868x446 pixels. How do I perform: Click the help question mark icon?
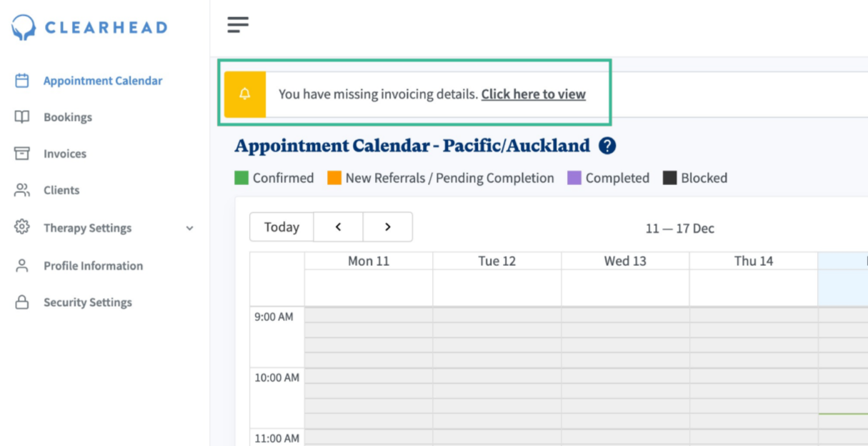607,147
